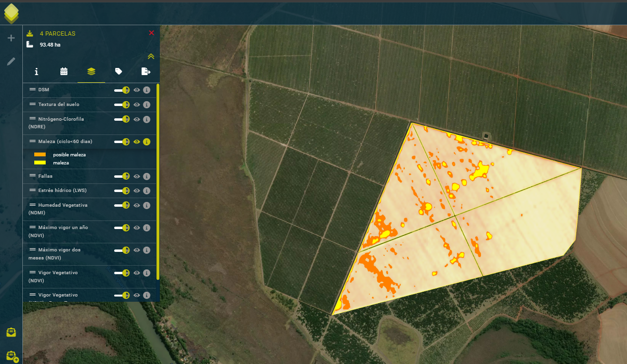Show info for Textura del suelo layer
Viewport: 627px width, 364px height.
click(147, 105)
